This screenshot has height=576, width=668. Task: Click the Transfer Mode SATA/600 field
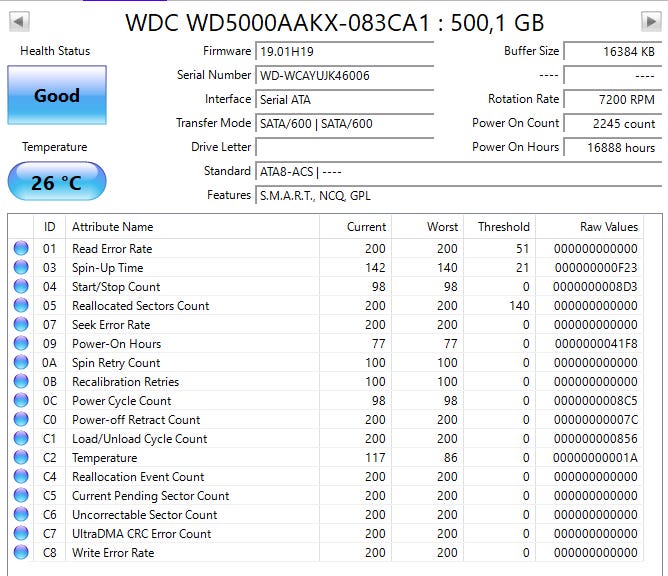[344, 124]
